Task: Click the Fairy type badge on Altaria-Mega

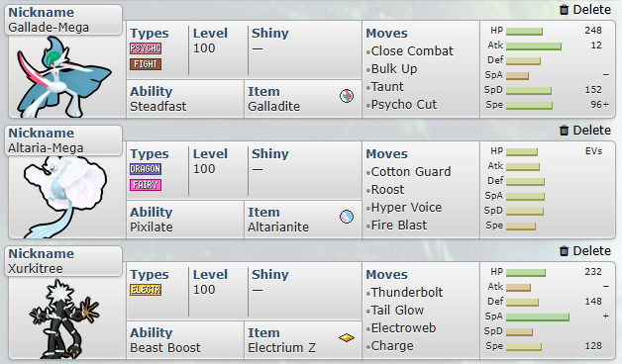Action: click(x=146, y=185)
